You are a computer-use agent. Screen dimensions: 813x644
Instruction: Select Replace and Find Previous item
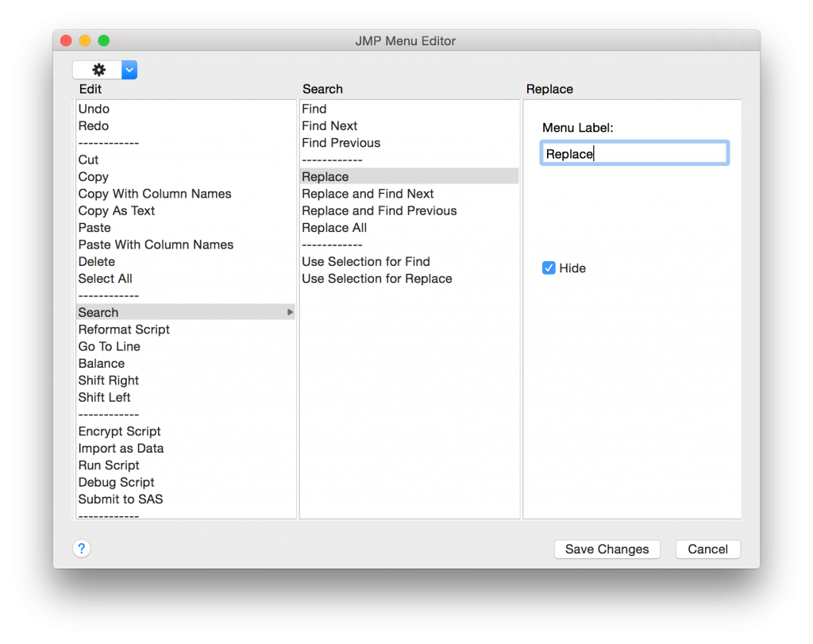(379, 211)
